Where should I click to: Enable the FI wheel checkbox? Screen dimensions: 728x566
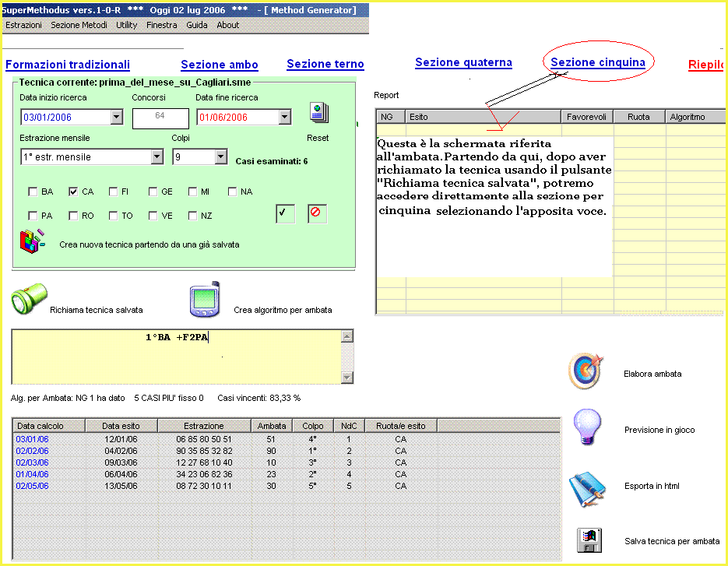(x=113, y=192)
